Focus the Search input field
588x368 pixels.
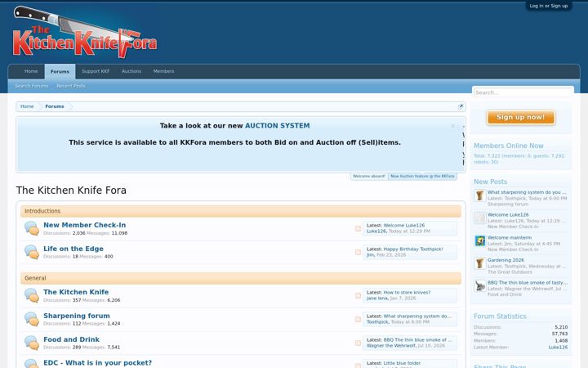click(523, 92)
